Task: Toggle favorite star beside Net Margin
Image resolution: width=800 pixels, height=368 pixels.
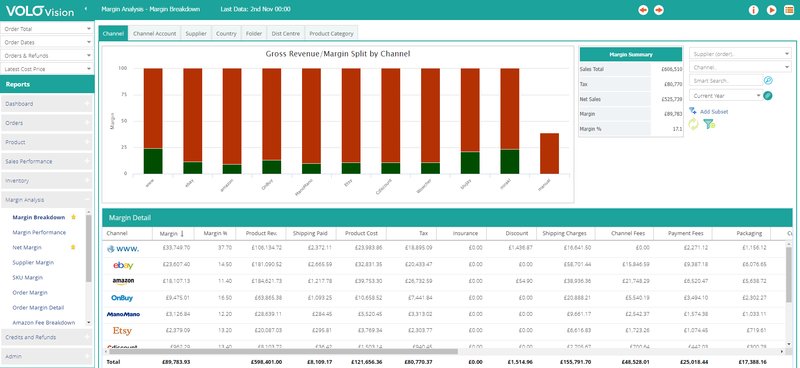Action: [x=73, y=247]
